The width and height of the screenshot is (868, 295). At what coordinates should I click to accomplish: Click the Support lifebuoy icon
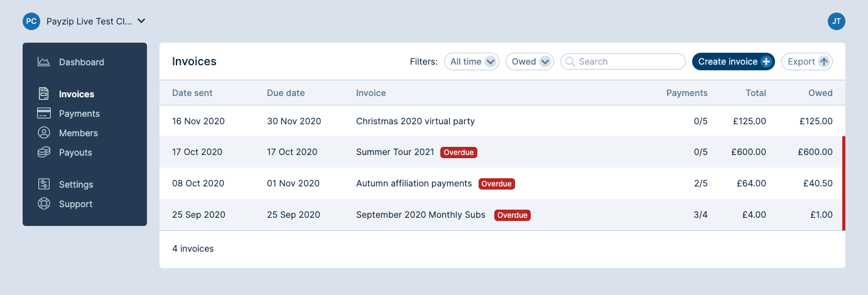43,204
